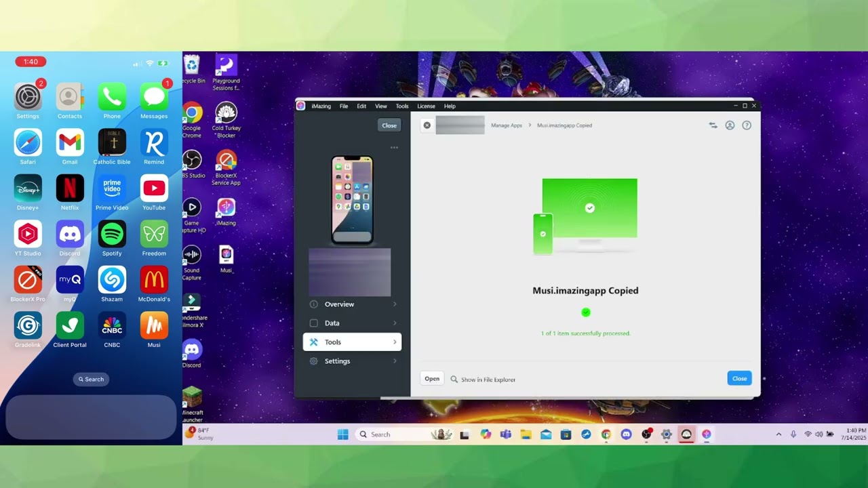Click the Open button
The width and height of the screenshot is (868, 488).
(432, 379)
